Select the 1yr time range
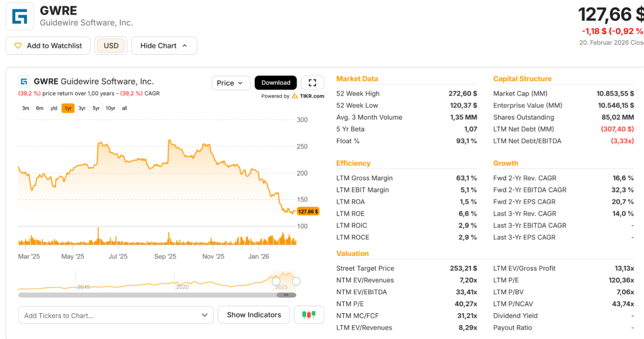 [x=67, y=108]
